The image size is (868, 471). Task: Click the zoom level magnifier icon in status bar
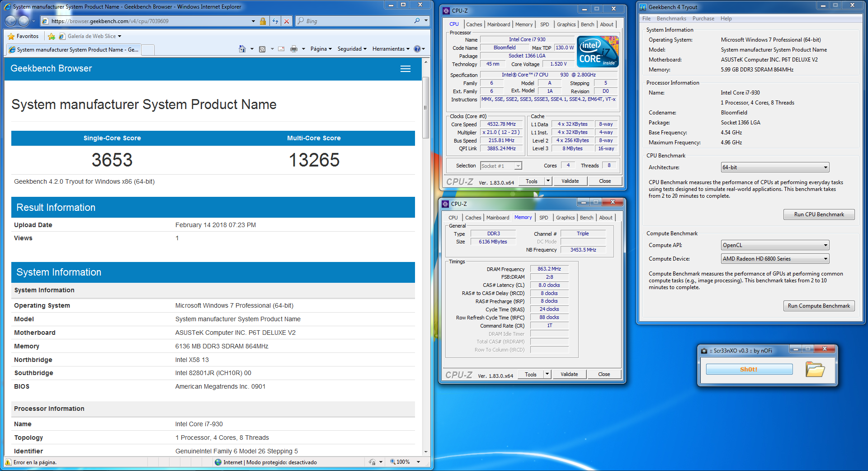(x=393, y=462)
